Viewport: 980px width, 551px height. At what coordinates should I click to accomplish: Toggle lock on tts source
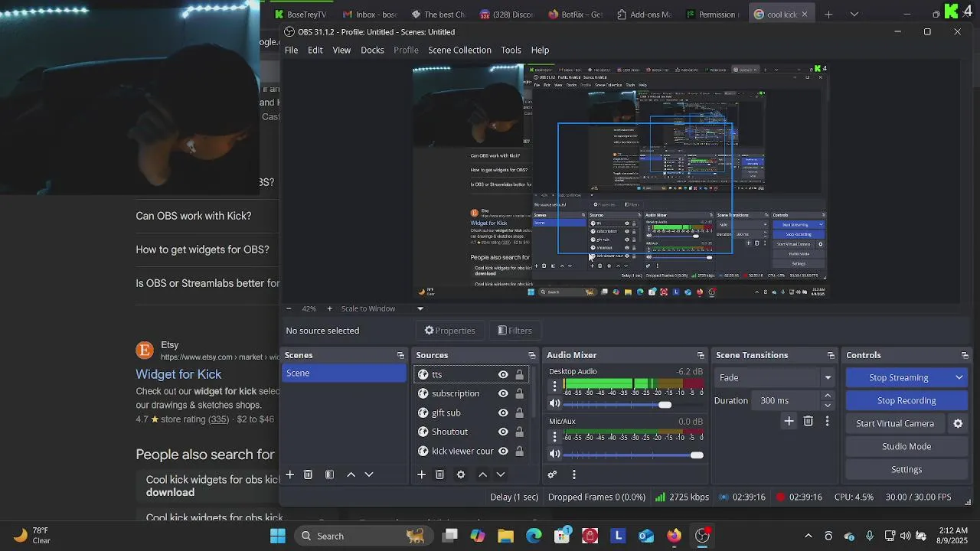[x=520, y=374]
